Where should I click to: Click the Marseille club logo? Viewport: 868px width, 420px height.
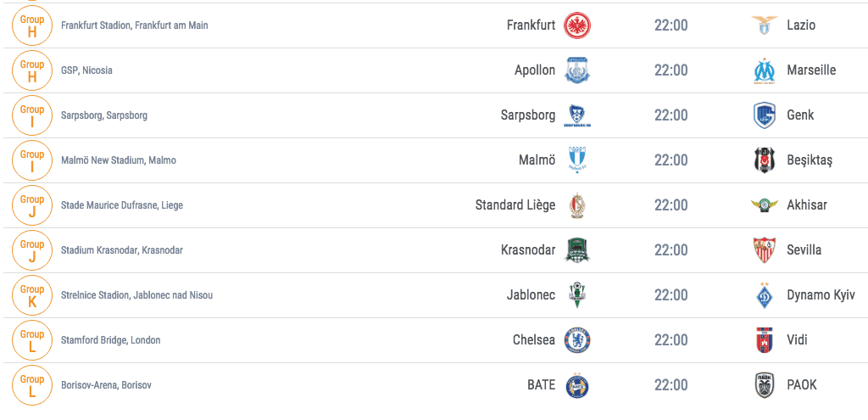click(x=765, y=70)
